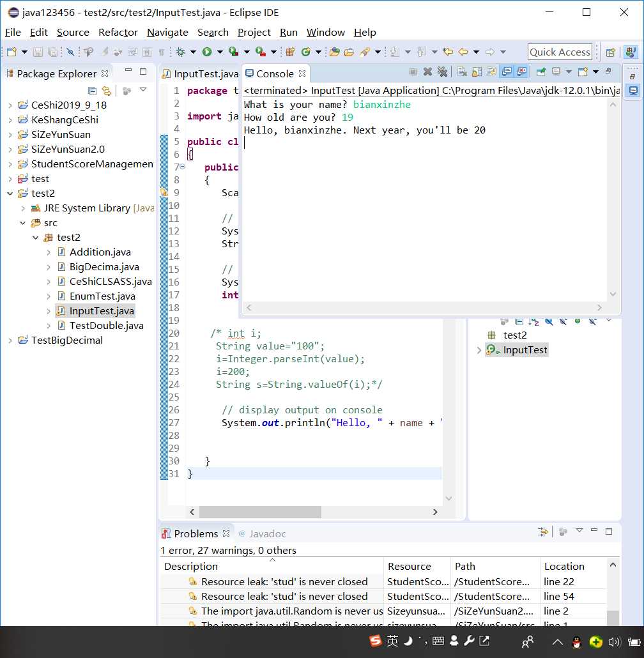644x658 pixels.
Task: Open the Run button dropdown arrow
Action: 220,52
